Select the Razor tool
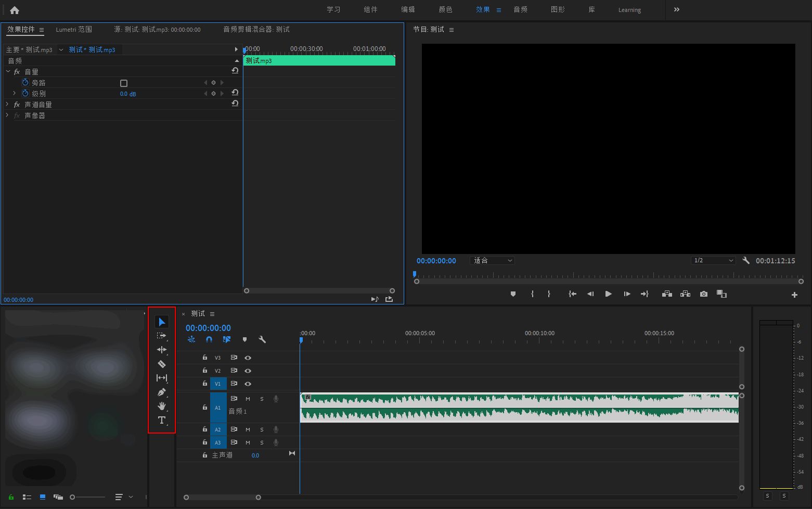 click(x=162, y=364)
